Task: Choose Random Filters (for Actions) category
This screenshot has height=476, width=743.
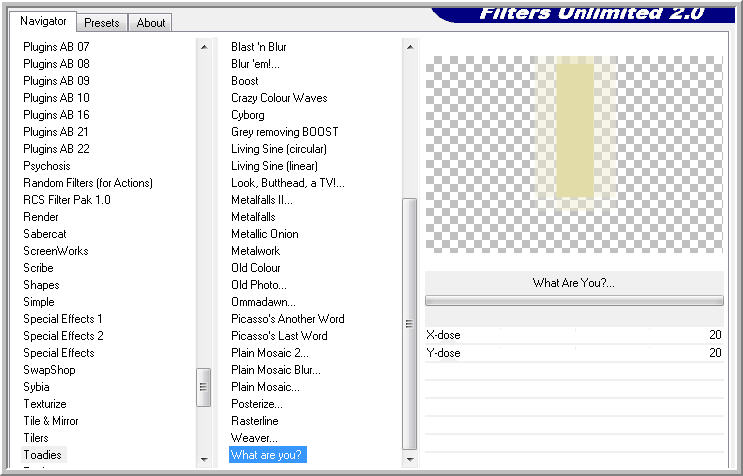Action: [x=88, y=183]
